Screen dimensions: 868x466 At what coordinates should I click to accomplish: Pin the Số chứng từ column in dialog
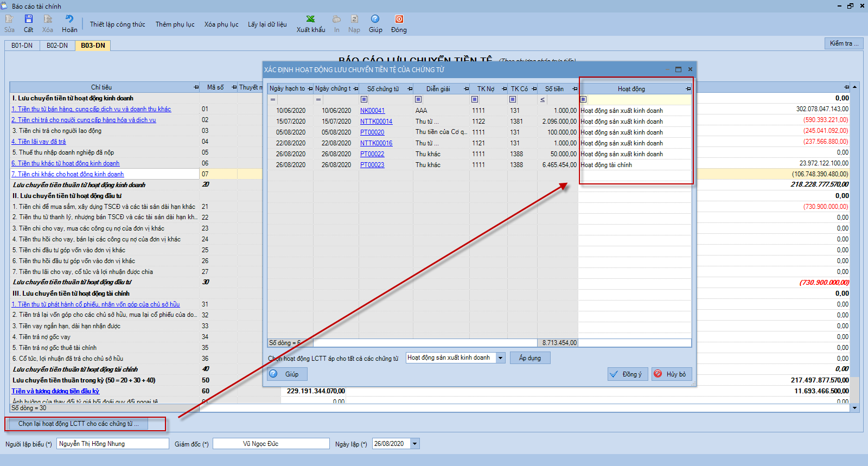[x=410, y=89]
